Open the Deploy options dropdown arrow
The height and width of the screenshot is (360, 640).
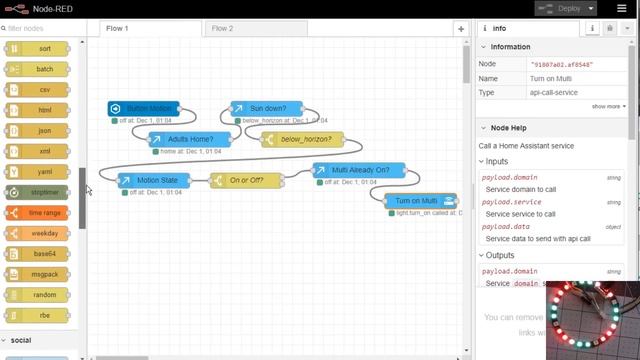tap(591, 8)
